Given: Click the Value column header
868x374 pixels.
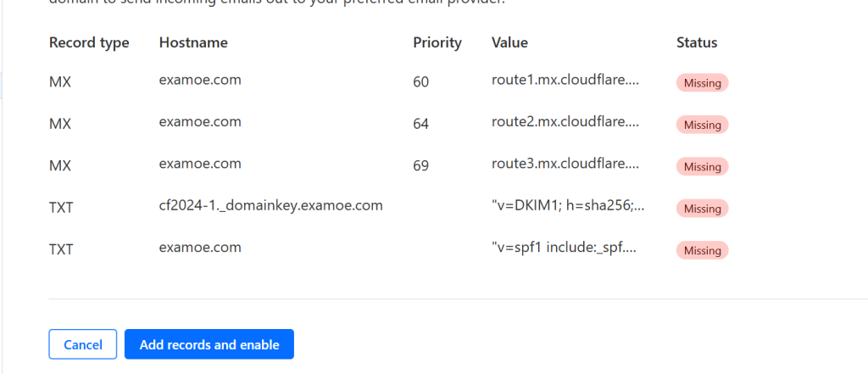Looking at the screenshot, I should tap(509, 42).
